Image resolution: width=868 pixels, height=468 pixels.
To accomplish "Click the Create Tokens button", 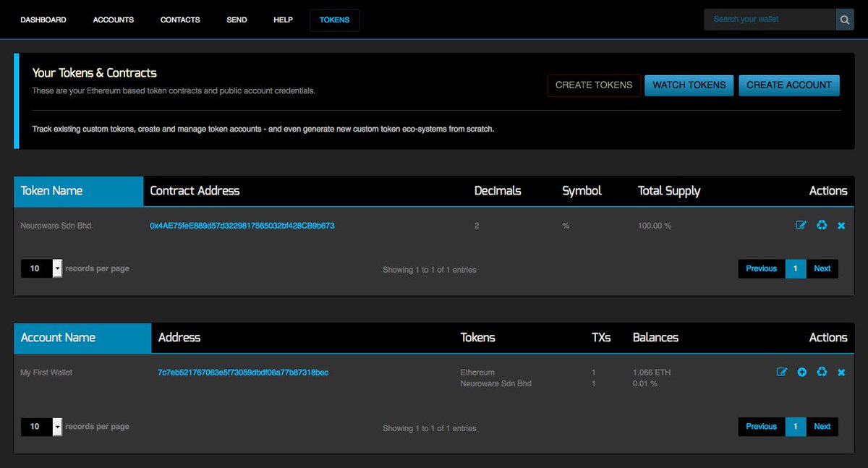I will 594,85.
